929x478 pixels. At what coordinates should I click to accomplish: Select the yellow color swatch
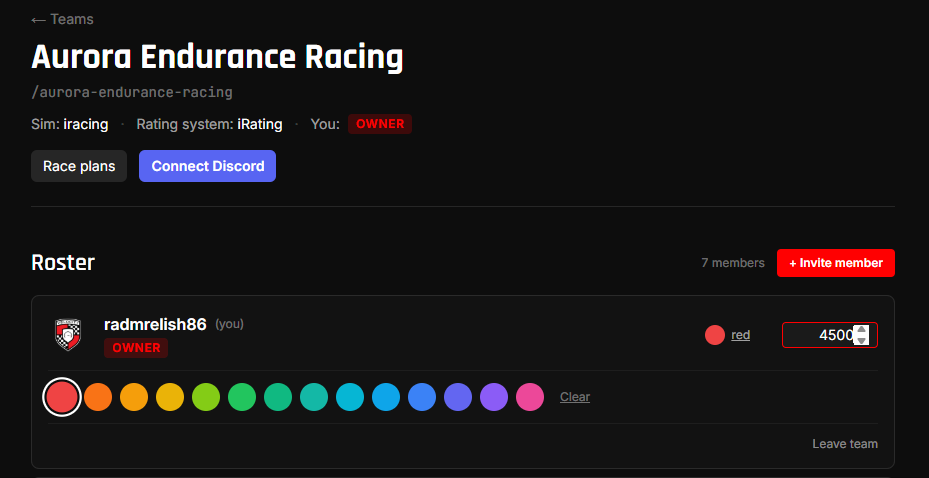pos(170,397)
